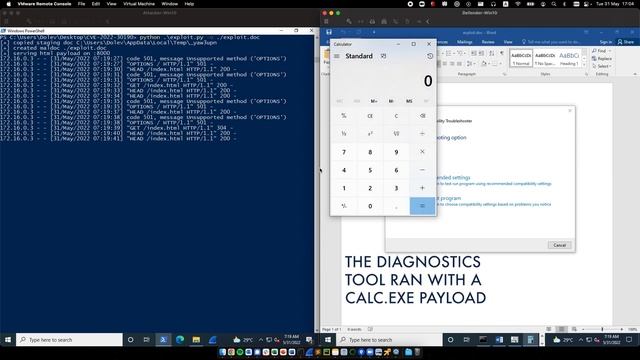Viewport: 640px width, 360px height.
Task: Click the square root Calculator key
Action: (x=396, y=133)
